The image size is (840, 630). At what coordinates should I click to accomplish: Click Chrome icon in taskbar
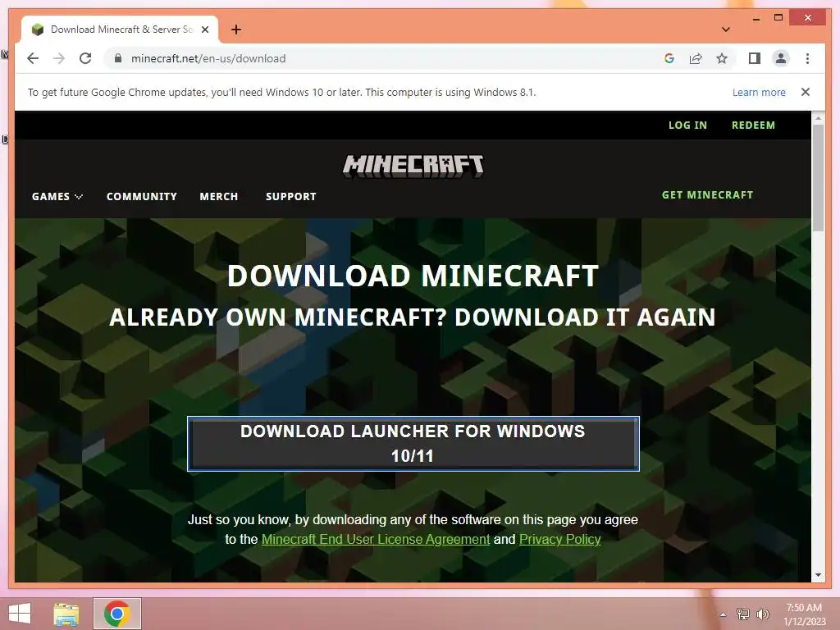[x=117, y=614]
